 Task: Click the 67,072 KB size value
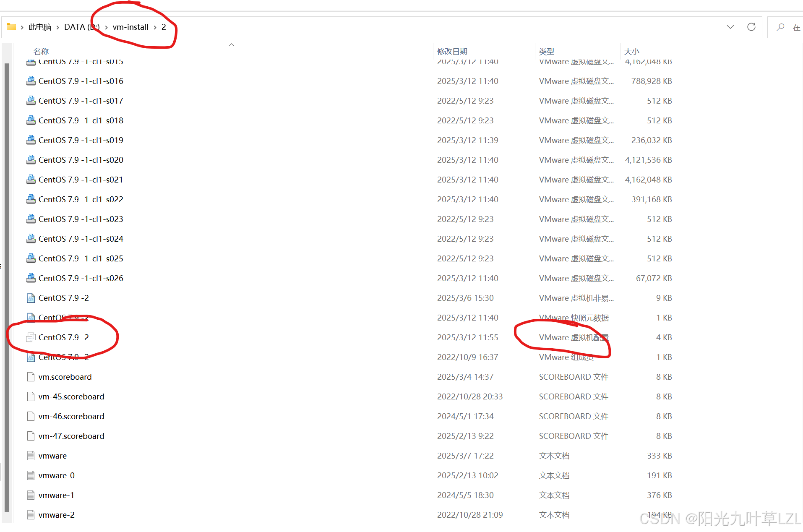pyautogui.click(x=654, y=278)
